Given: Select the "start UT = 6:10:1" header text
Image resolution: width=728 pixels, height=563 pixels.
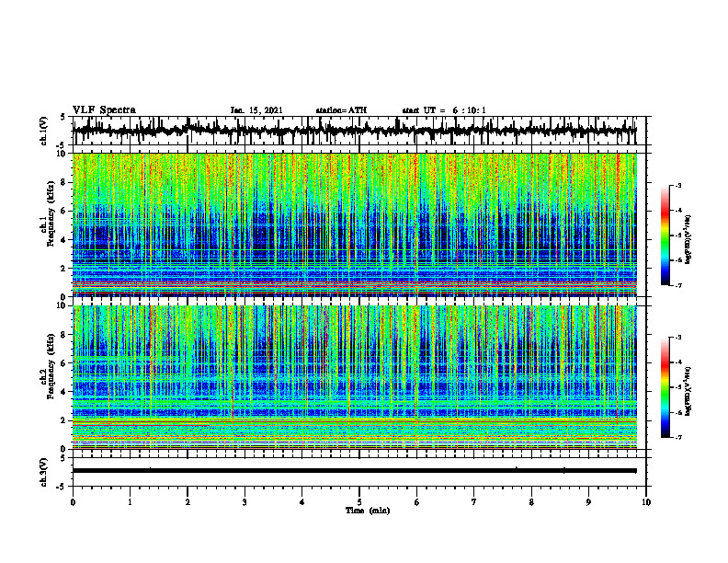Looking at the screenshot, I should click(444, 110).
